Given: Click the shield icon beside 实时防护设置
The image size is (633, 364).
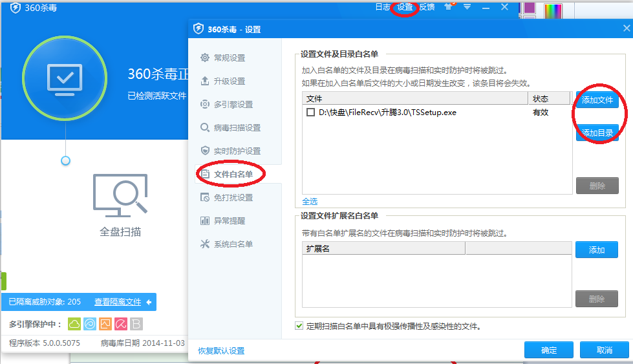Looking at the screenshot, I should coord(205,151).
